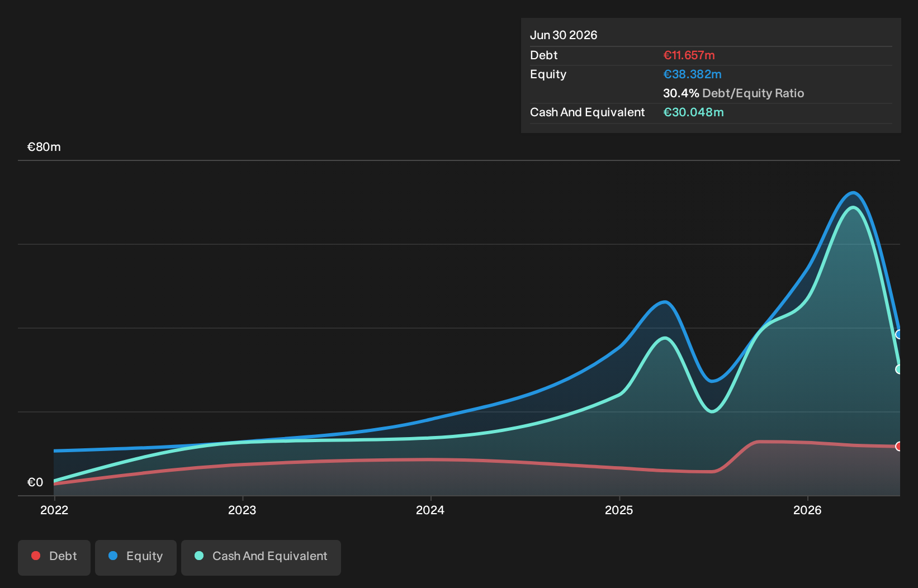Click the 2022 x-axis label
Viewport: 918px width, 588px height.
[x=54, y=510]
